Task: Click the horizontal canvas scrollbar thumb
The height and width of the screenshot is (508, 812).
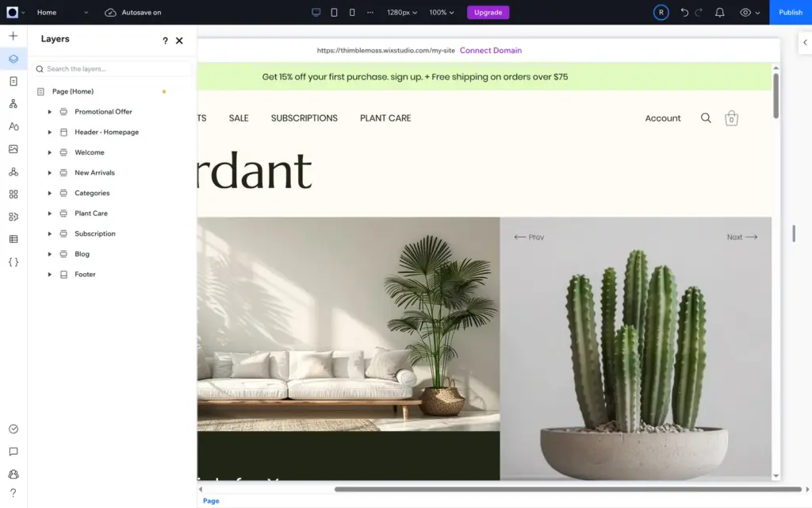Action: tap(568, 489)
